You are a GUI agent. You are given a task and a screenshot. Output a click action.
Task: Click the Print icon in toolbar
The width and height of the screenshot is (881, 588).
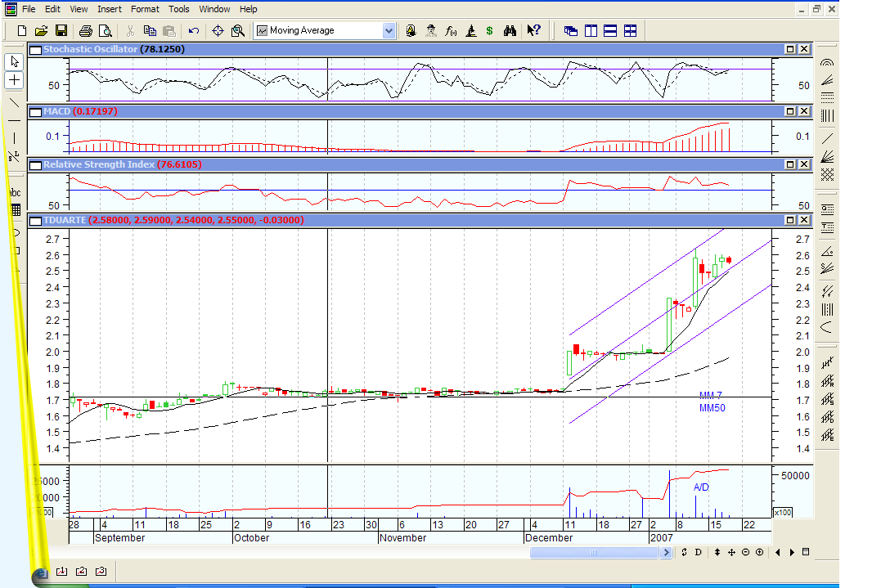click(x=85, y=31)
